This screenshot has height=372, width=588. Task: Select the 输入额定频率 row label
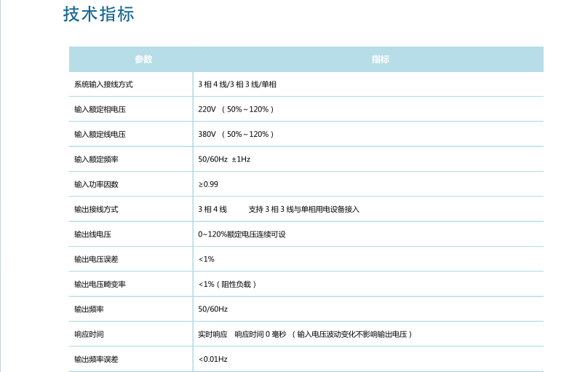(96, 159)
